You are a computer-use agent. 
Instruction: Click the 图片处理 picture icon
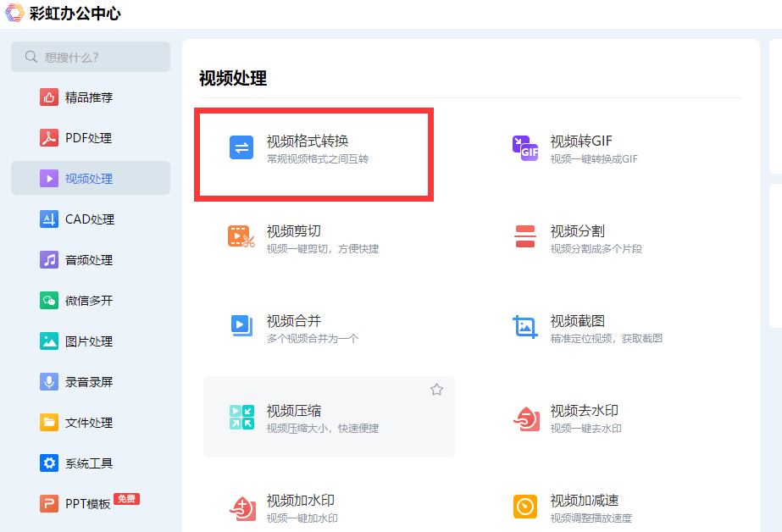pos(49,341)
